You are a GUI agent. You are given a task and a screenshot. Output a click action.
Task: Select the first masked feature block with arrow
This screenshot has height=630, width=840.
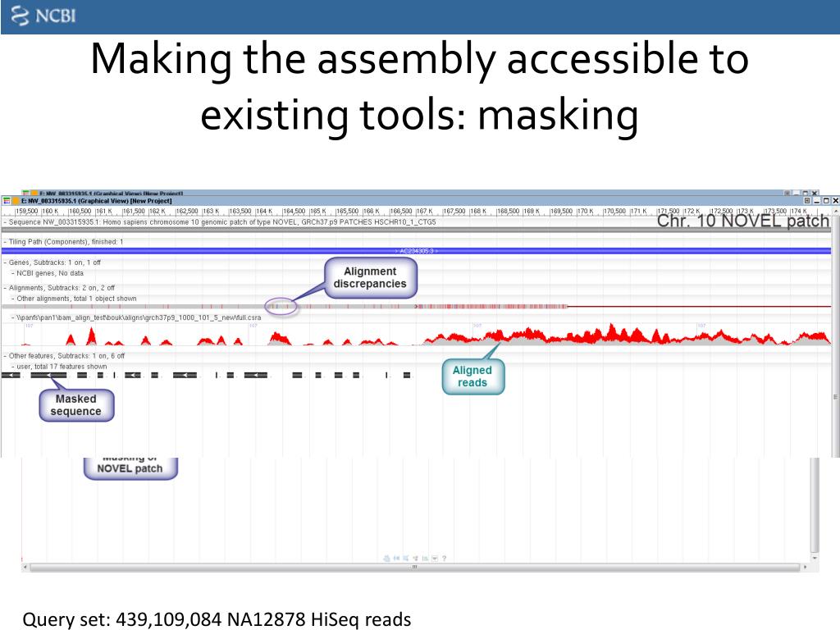11,375
